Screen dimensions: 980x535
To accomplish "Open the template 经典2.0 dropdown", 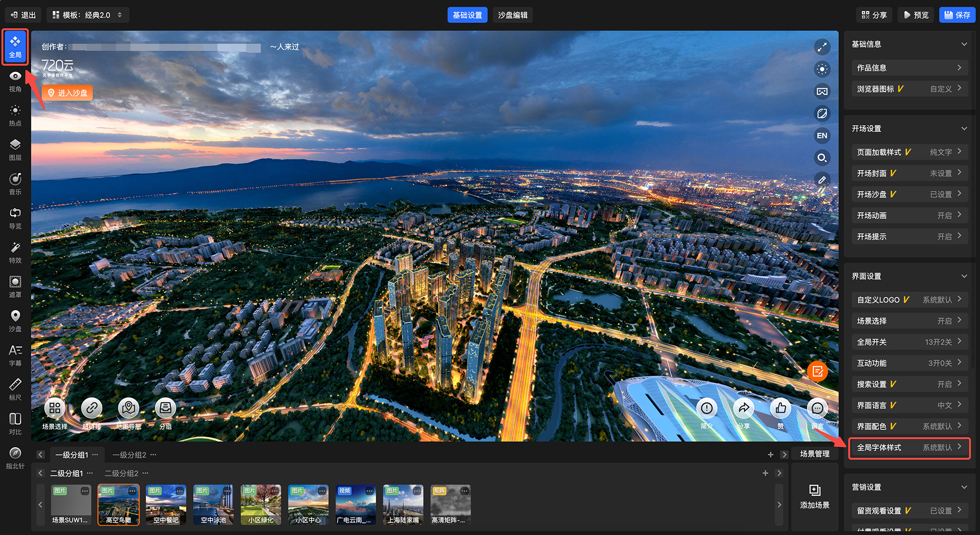I will [88, 15].
